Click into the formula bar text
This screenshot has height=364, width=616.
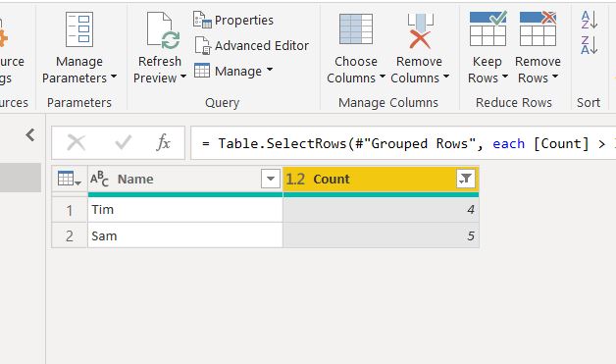(x=403, y=143)
